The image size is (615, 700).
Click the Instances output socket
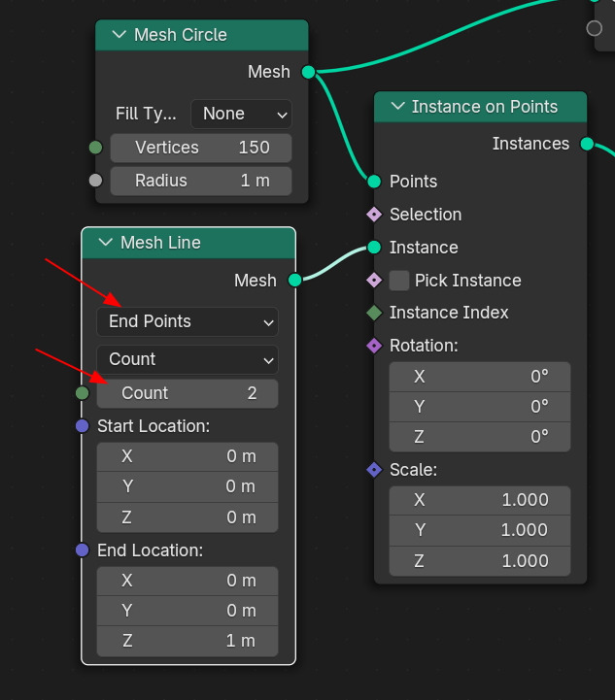pyautogui.click(x=587, y=144)
